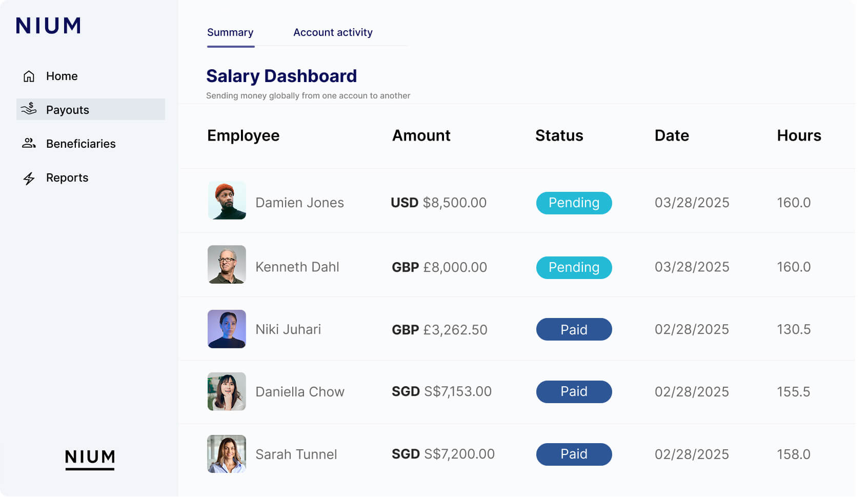This screenshot has height=497, width=868.
Task: Select the Salary Dashboard heading
Action: [281, 76]
